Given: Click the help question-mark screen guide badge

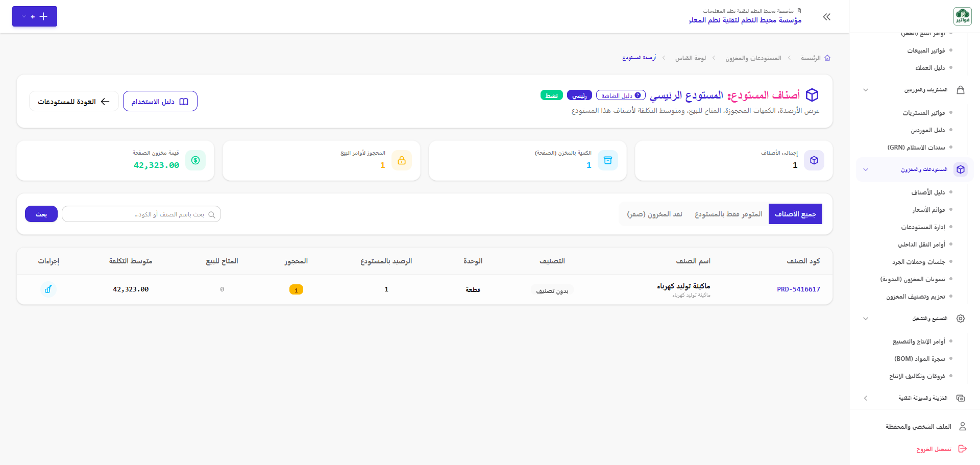Looking at the screenshot, I should 621,95.
